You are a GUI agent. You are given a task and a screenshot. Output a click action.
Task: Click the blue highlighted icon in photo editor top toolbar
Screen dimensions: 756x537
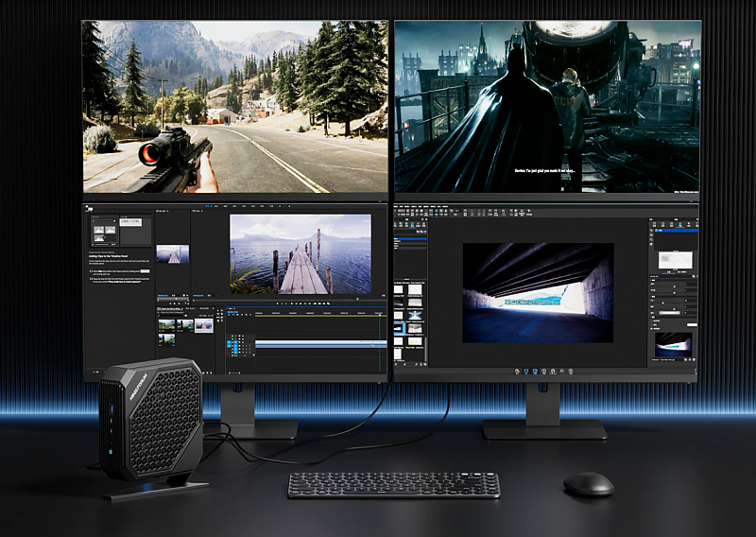click(x=437, y=212)
